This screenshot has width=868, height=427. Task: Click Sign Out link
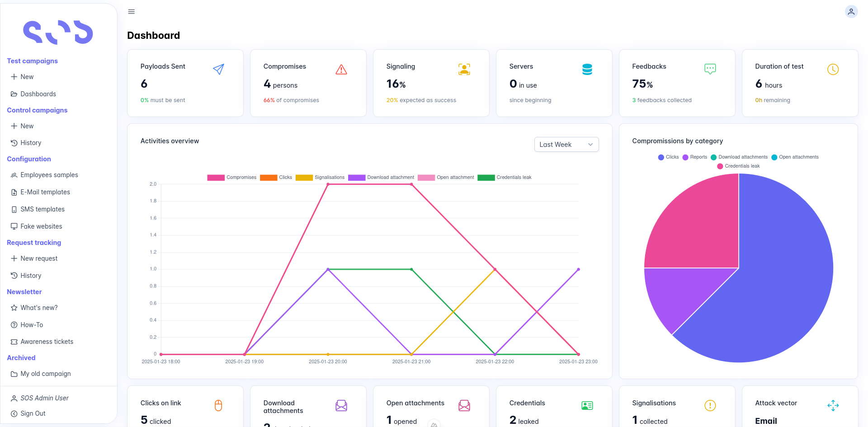pos(33,413)
